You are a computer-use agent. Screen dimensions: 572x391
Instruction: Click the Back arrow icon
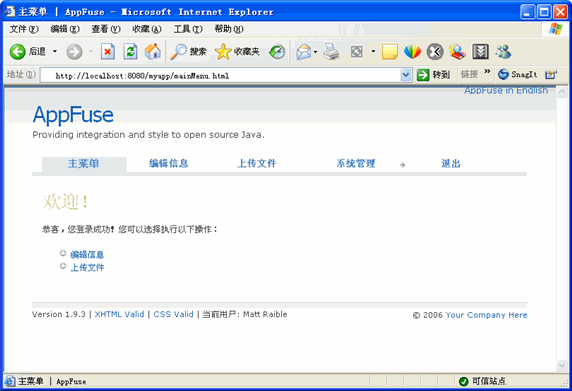tap(17, 52)
